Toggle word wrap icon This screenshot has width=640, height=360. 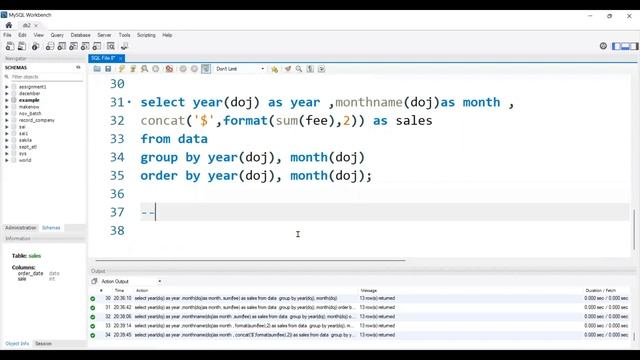[322, 69]
